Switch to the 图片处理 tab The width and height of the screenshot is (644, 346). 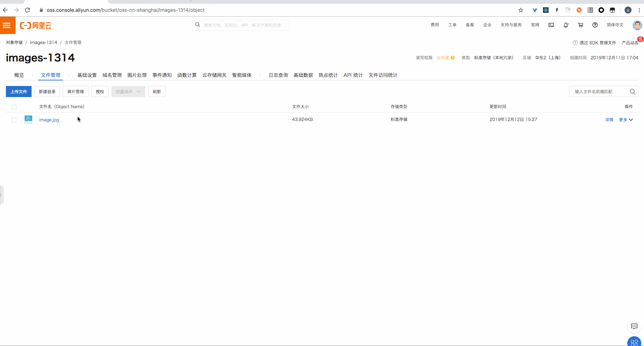pyautogui.click(x=137, y=75)
